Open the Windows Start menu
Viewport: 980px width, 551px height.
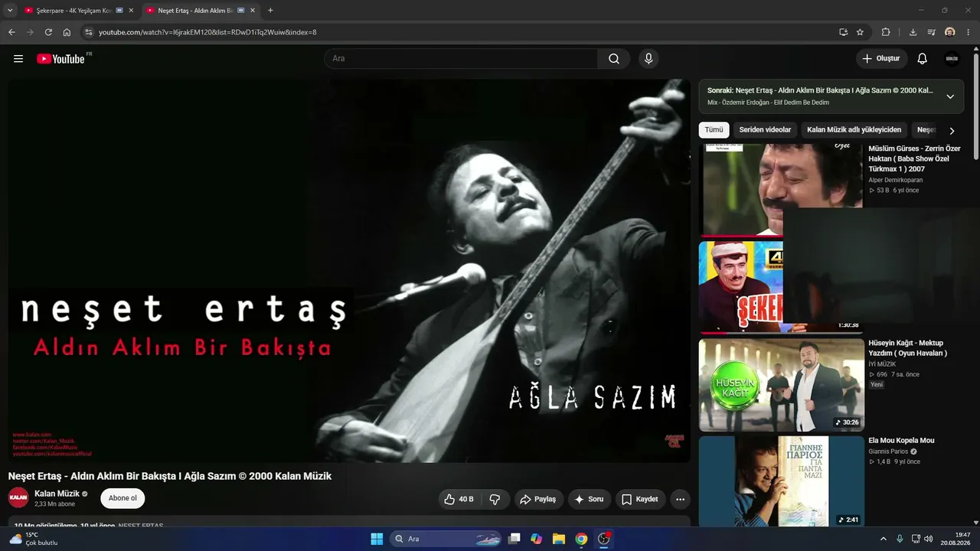pos(377,539)
